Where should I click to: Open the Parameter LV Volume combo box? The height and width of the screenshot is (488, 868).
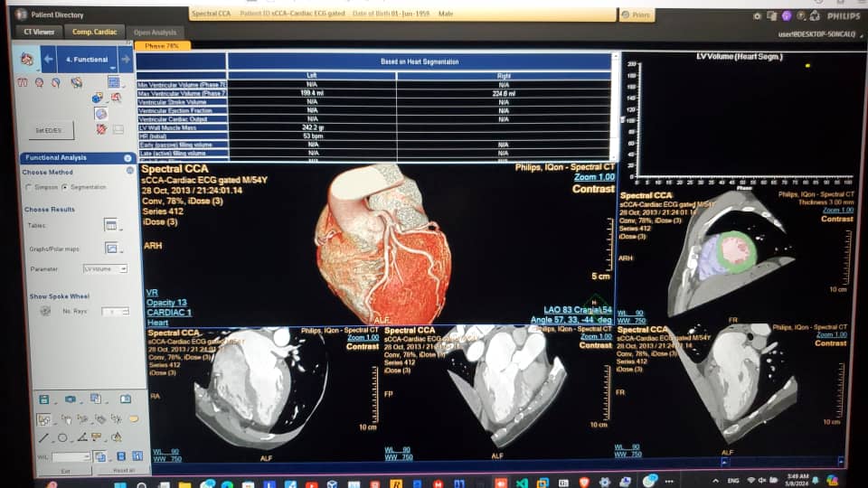[105, 269]
